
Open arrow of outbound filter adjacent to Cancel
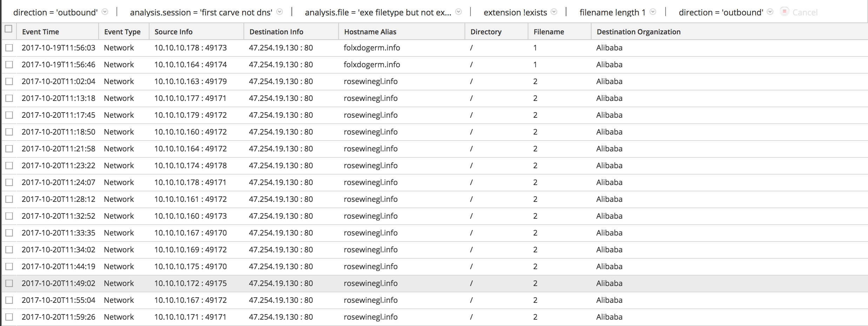coord(770,12)
